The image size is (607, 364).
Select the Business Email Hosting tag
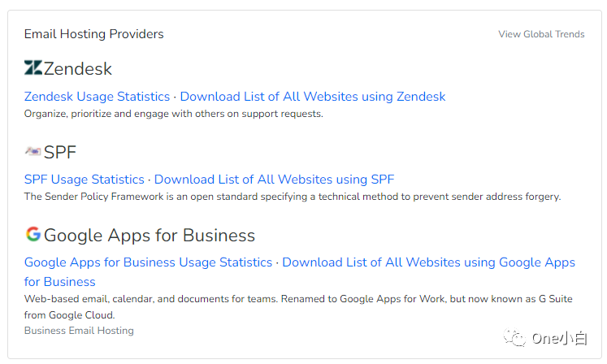79,331
